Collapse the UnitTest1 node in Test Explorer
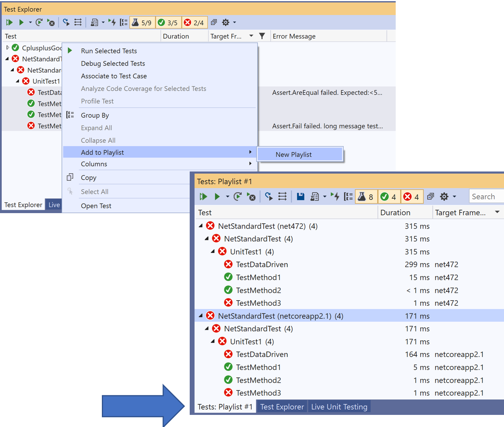Viewport: 504px width, 427px height. 17,81
